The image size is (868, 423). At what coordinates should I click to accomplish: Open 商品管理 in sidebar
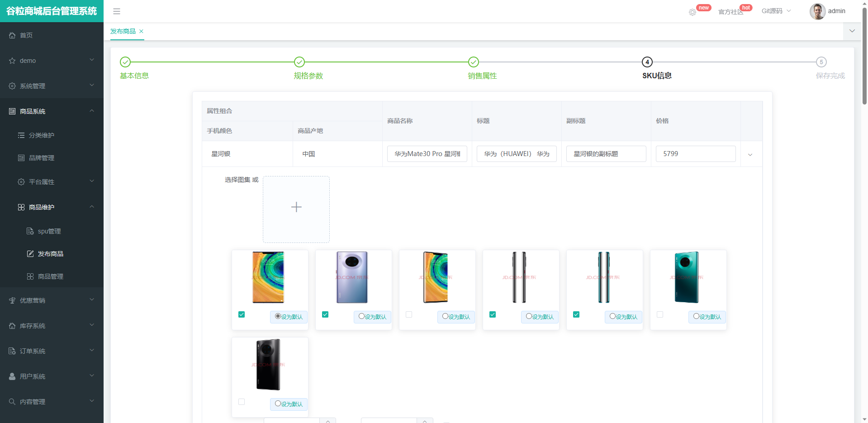tap(50, 276)
